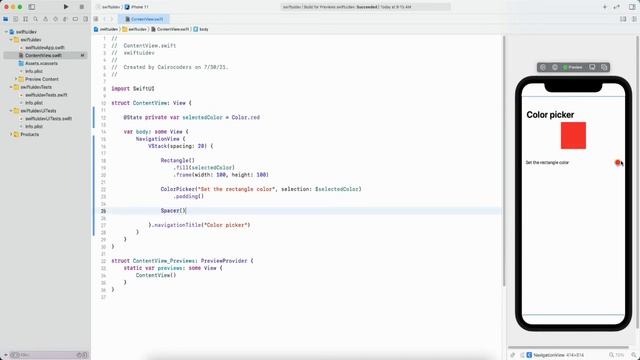The height and width of the screenshot is (360, 640).
Task: Zoom out the canvas preview
Action: 611,355
